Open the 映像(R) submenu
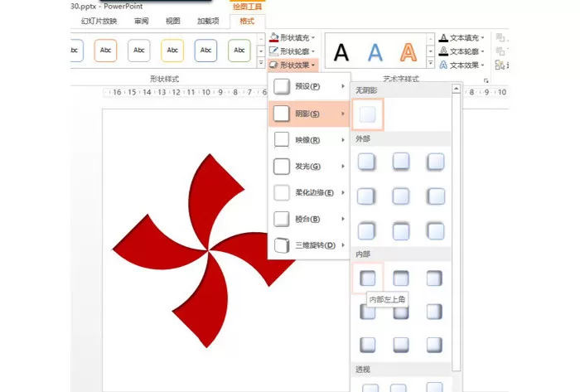 coord(309,140)
